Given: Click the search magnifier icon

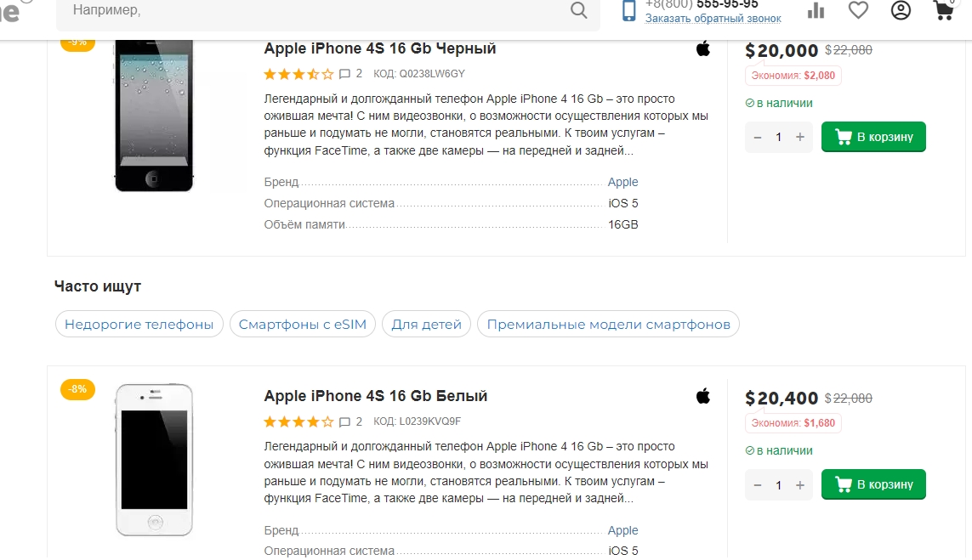Looking at the screenshot, I should (x=578, y=10).
